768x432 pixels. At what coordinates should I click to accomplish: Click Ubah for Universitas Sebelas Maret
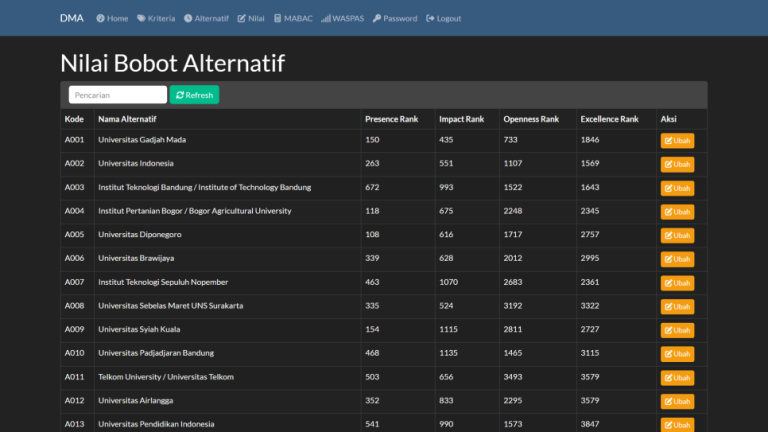tap(677, 307)
